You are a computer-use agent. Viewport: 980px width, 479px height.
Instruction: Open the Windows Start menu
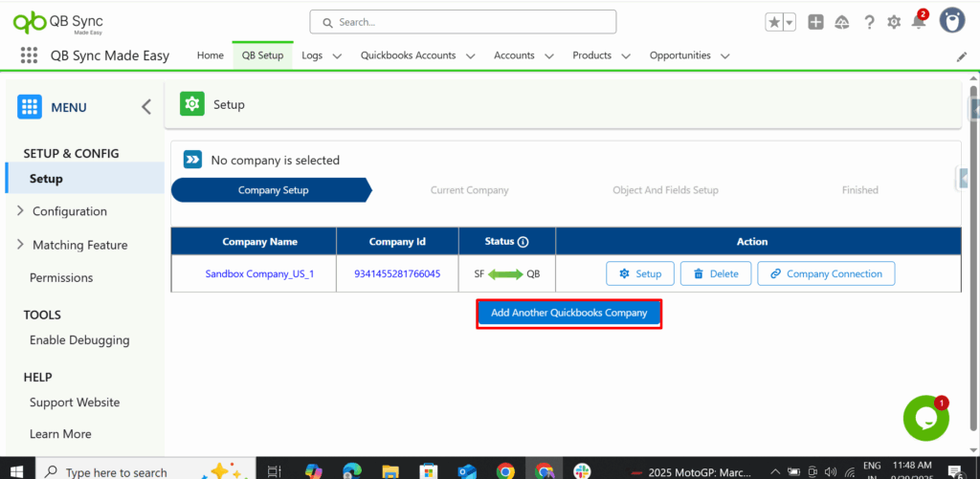pos(17,471)
